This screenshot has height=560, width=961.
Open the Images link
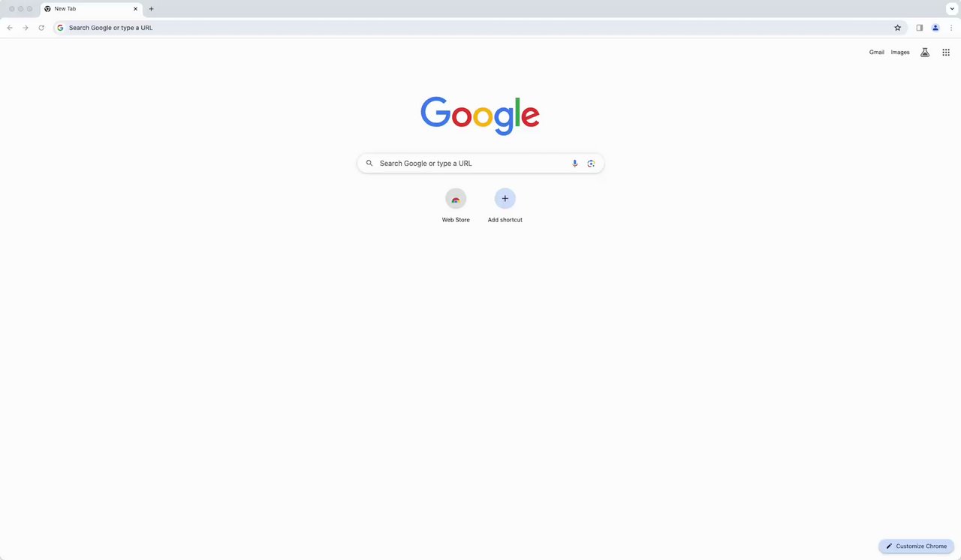[x=900, y=53]
